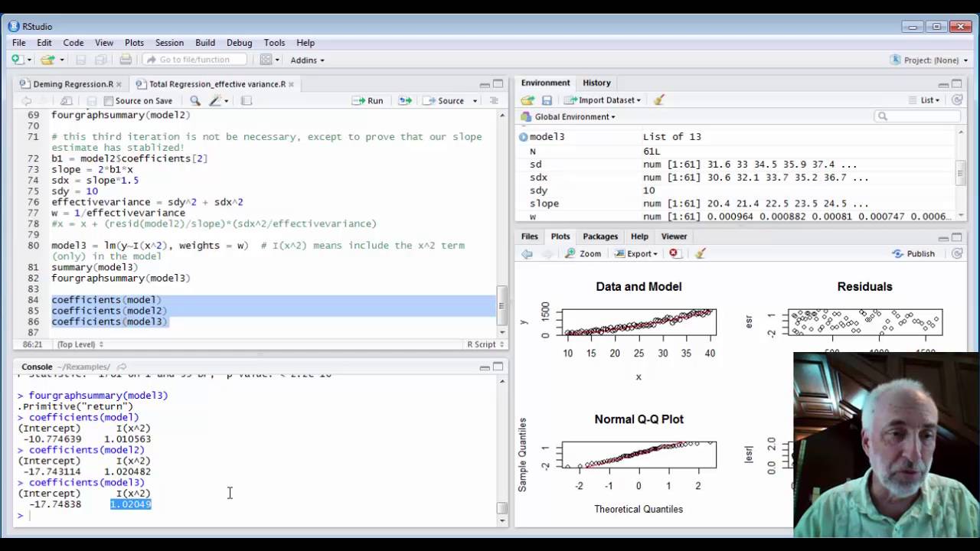This screenshot has width=980, height=551.
Task: Expand the model3 object in Environment
Action: pos(524,137)
